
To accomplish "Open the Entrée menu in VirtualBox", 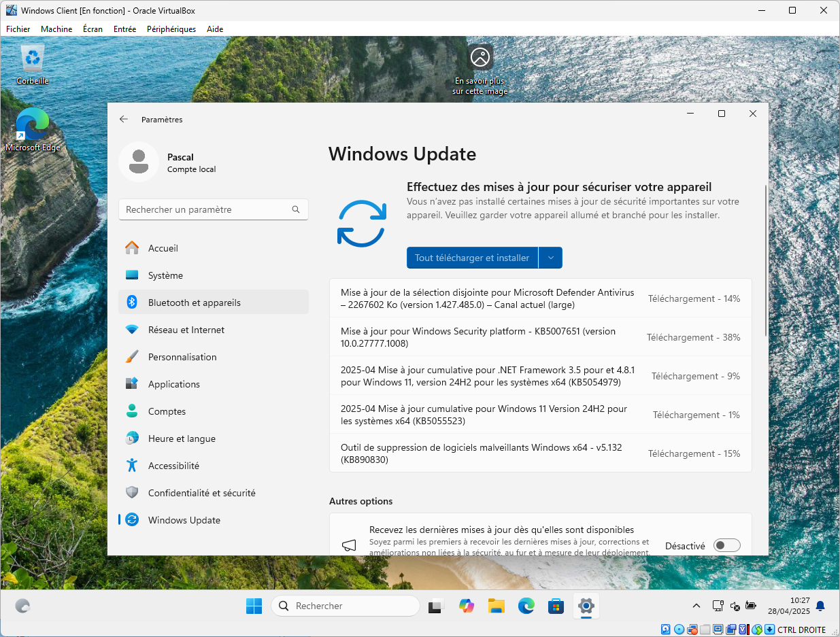I will click(x=124, y=29).
